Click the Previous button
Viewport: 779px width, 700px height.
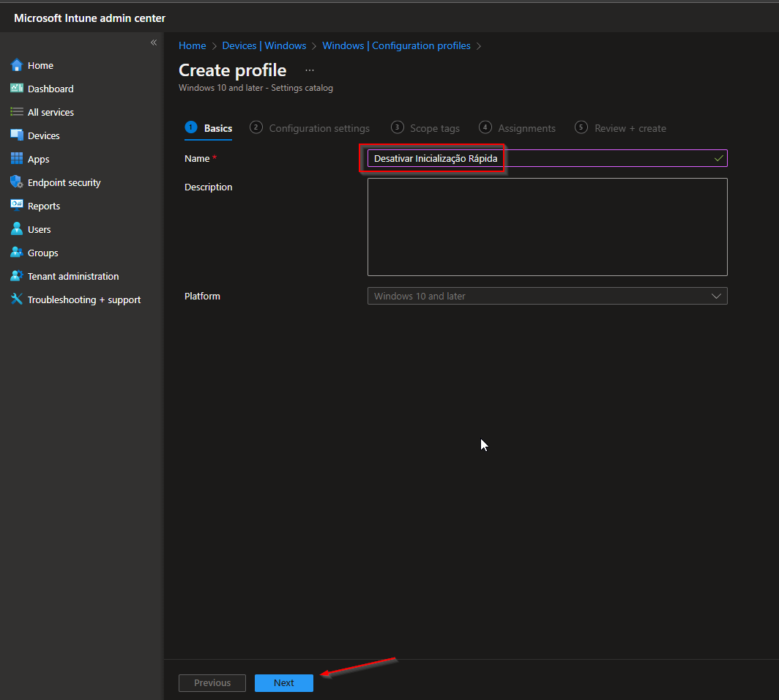tap(212, 682)
